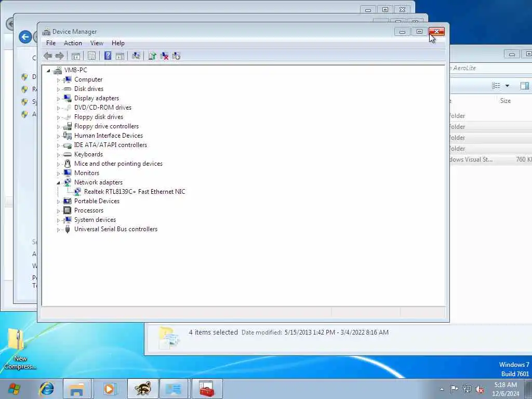Screen dimensions: 532x399
Task: Toggle the preview pane icon in Explorer
Action: tap(525, 86)
